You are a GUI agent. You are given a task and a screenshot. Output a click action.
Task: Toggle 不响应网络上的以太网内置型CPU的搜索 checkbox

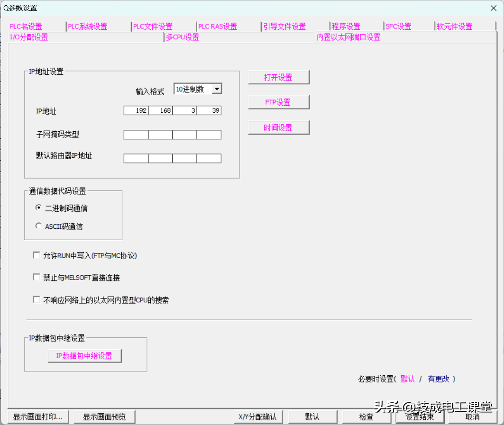[37, 299]
